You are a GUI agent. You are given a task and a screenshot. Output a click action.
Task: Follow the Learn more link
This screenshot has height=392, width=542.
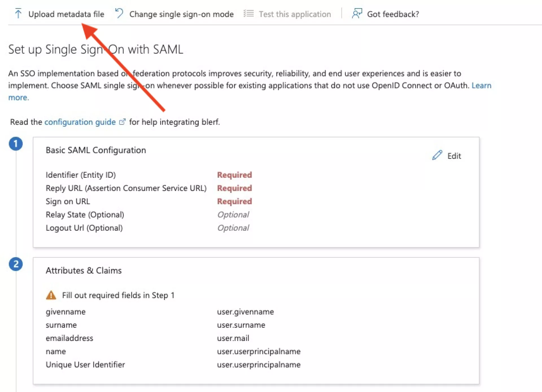point(481,85)
